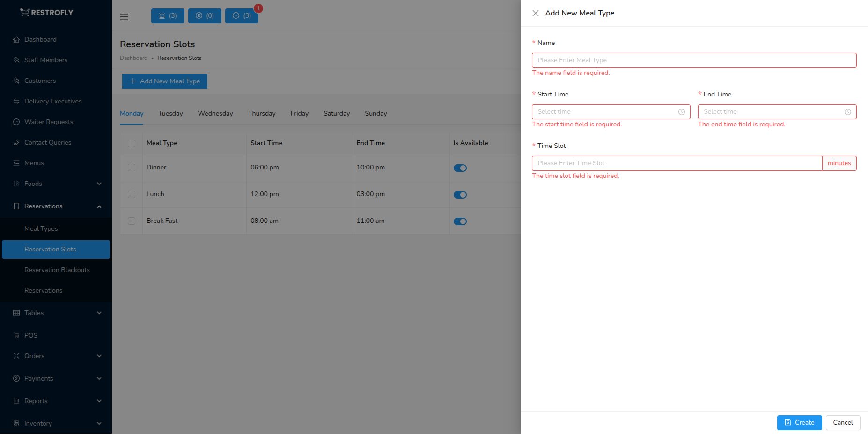Open the POS section from the sidebar
This screenshot has width=868, height=434.
31,335
